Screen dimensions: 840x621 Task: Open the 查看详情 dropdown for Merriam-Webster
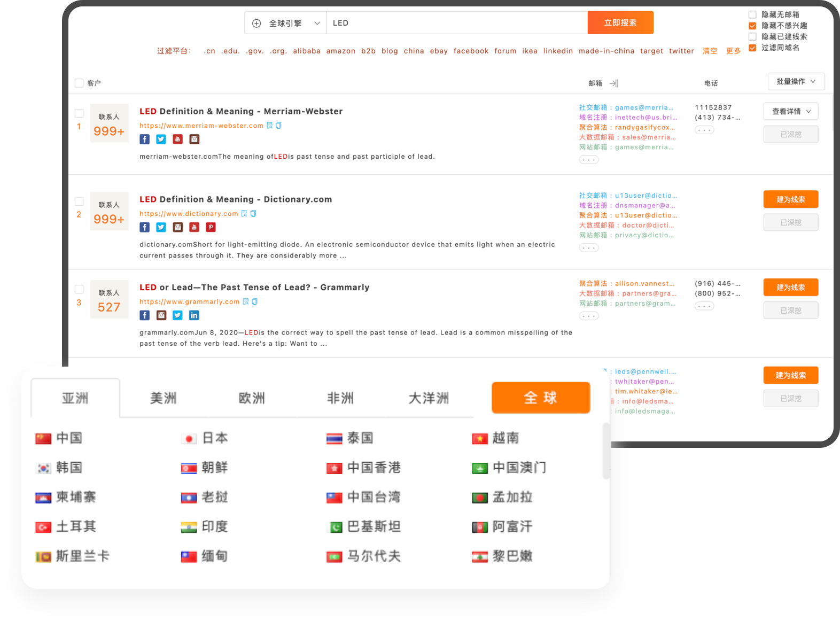[x=791, y=112]
